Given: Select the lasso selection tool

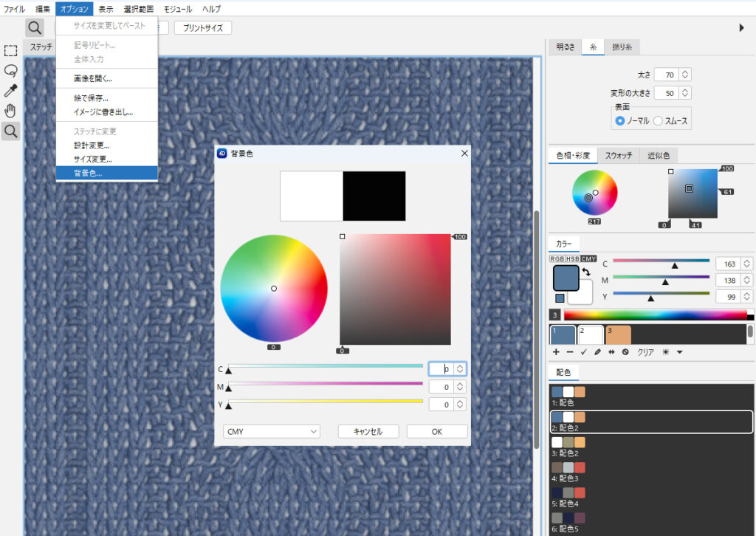Looking at the screenshot, I should click(x=10, y=71).
